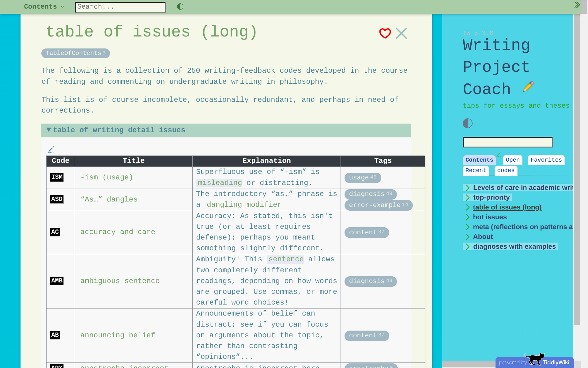The width and height of the screenshot is (588, 368).
Task: Open the codes sidebar tab
Action: click(506, 171)
